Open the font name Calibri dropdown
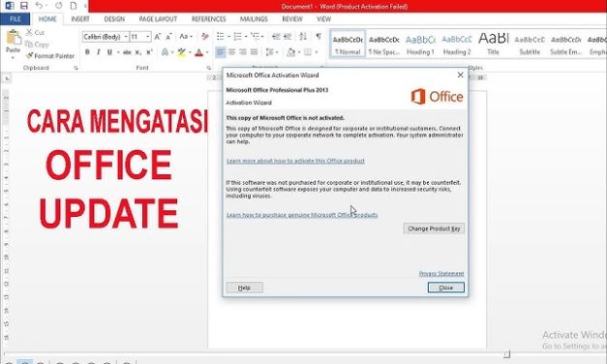 [126, 37]
